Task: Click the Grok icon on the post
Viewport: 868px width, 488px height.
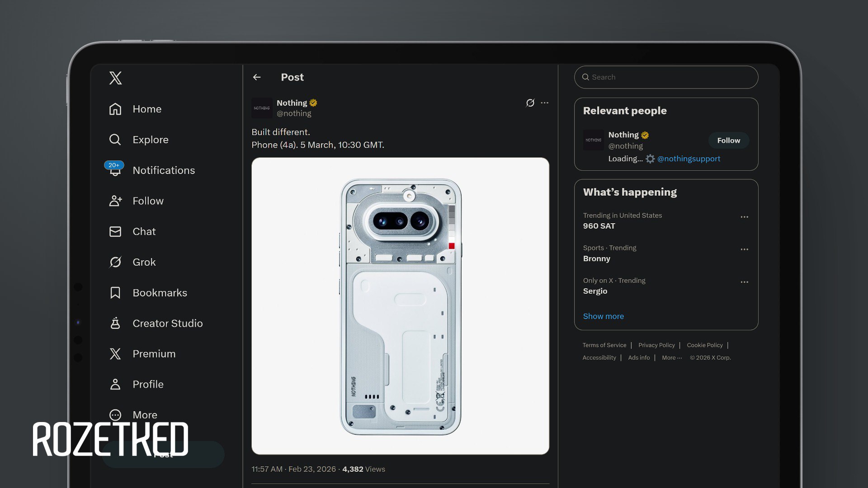Action: tap(530, 103)
